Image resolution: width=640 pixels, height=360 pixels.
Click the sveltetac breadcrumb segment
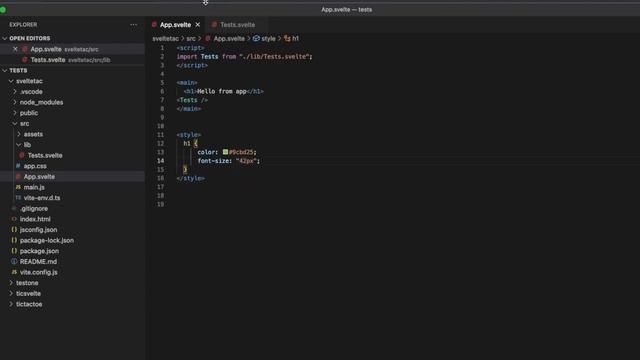[165, 38]
